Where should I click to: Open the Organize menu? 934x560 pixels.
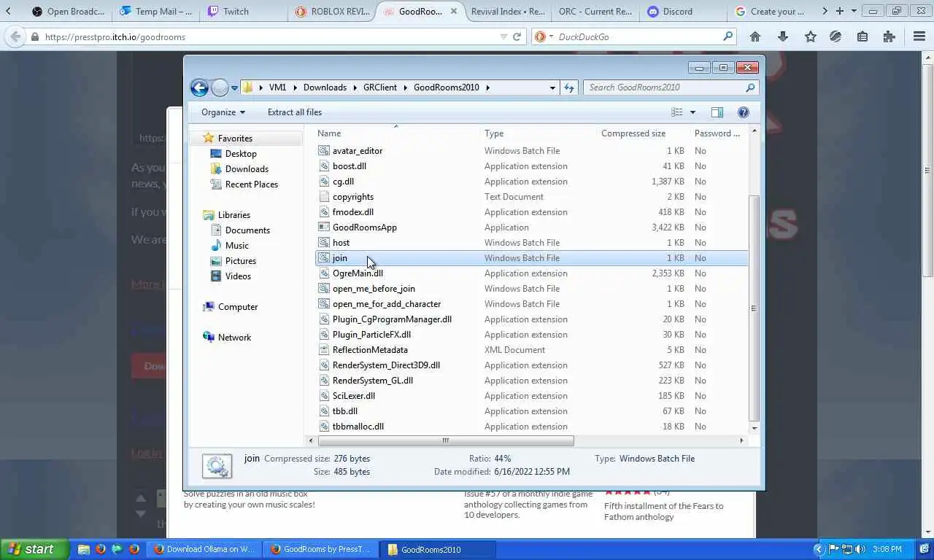[x=223, y=112]
